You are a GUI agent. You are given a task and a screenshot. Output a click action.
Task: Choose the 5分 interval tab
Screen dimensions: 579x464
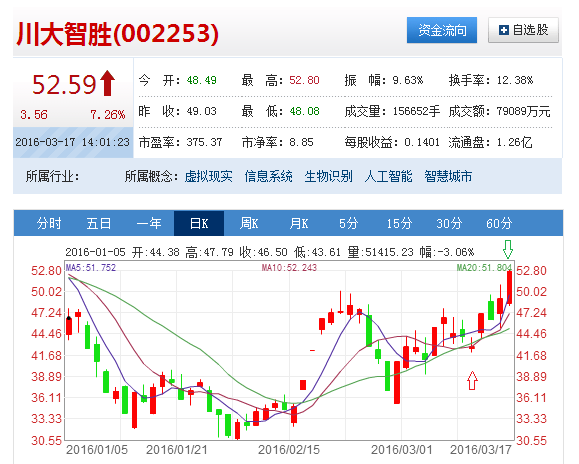[349, 223]
